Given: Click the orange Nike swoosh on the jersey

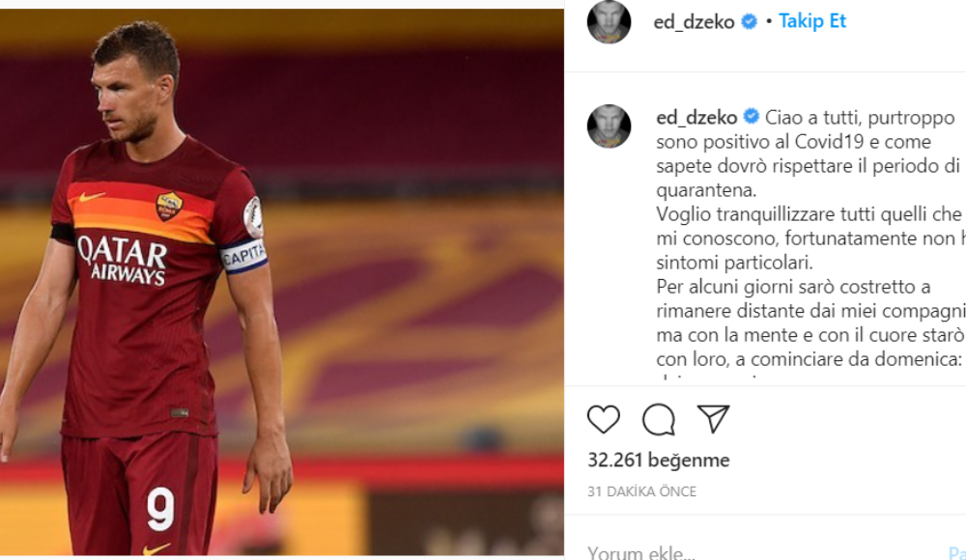Looking at the screenshot, I should click(91, 197).
